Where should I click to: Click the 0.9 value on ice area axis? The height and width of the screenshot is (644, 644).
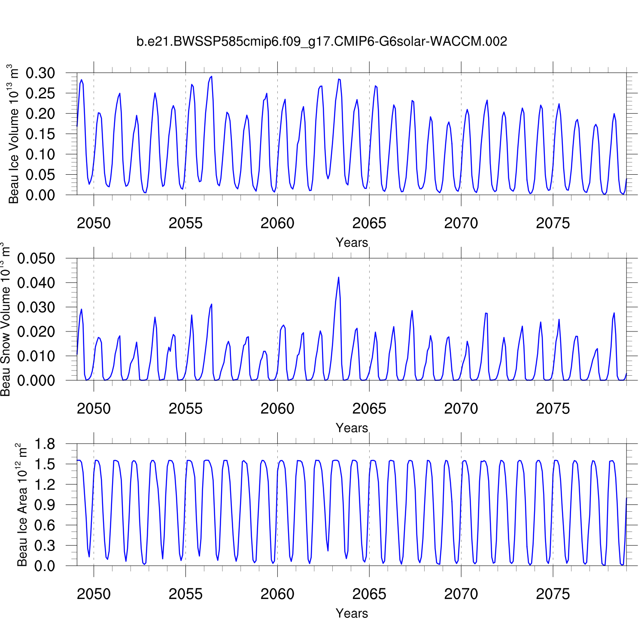point(45,505)
